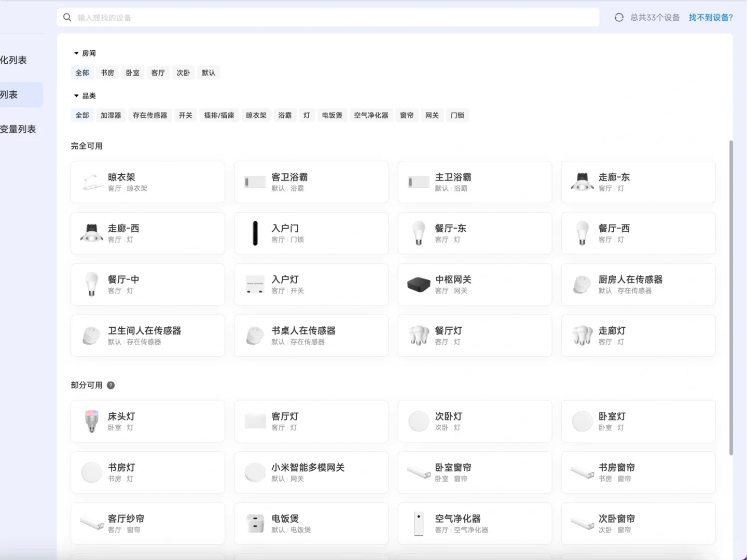This screenshot has width=747, height=560.
Task: Select 变量列表 in the left sidebar
Action: tap(19, 129)
